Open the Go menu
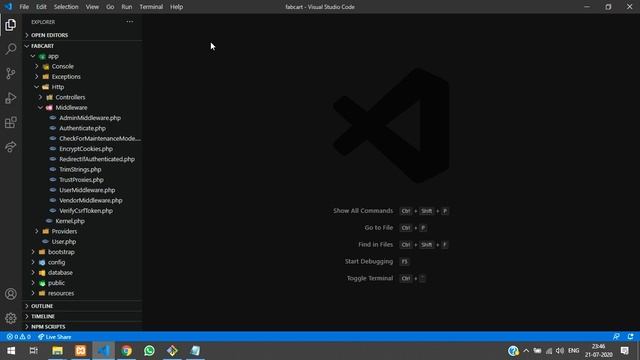Screen dimensions: 640x360 110,7
